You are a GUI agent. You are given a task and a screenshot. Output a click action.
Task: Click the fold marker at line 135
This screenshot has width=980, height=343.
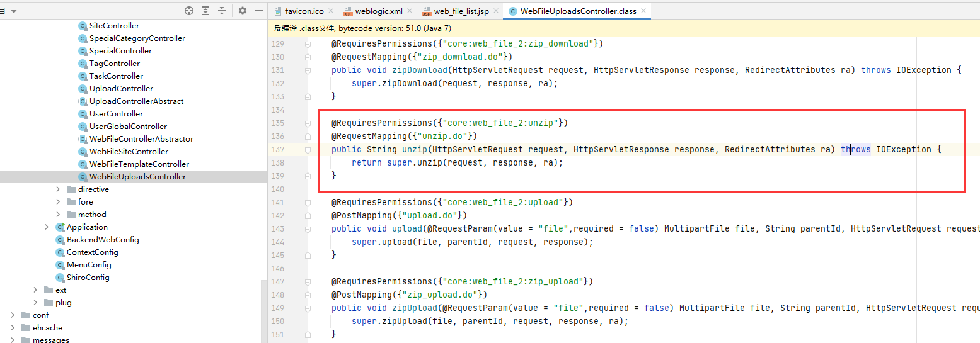[308, 123]
